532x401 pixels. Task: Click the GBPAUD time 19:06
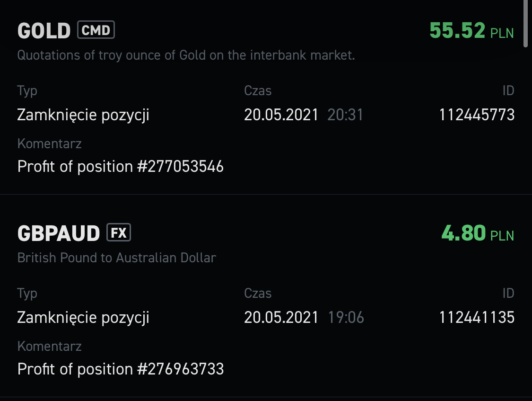[x=346, y=318]
